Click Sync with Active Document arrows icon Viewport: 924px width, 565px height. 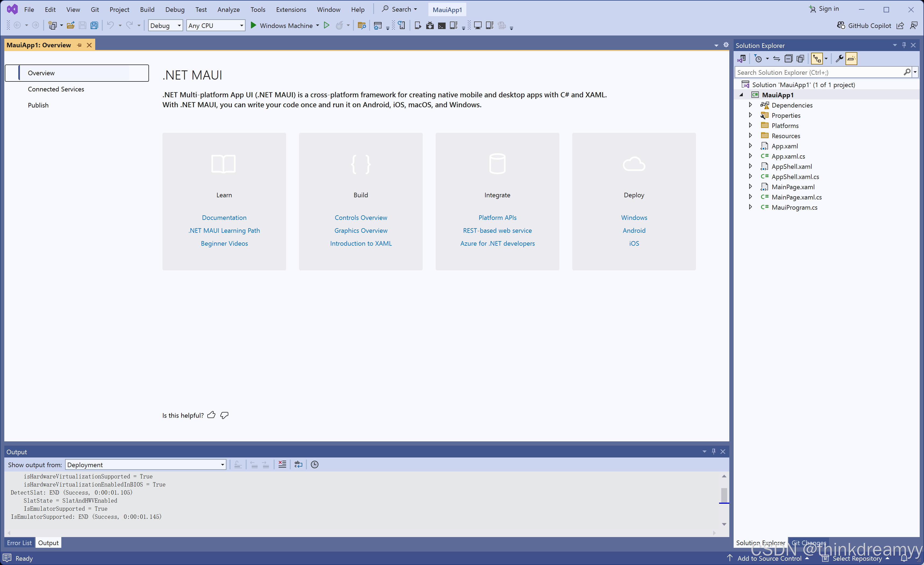pyautogui.click(x=776, y=59)
